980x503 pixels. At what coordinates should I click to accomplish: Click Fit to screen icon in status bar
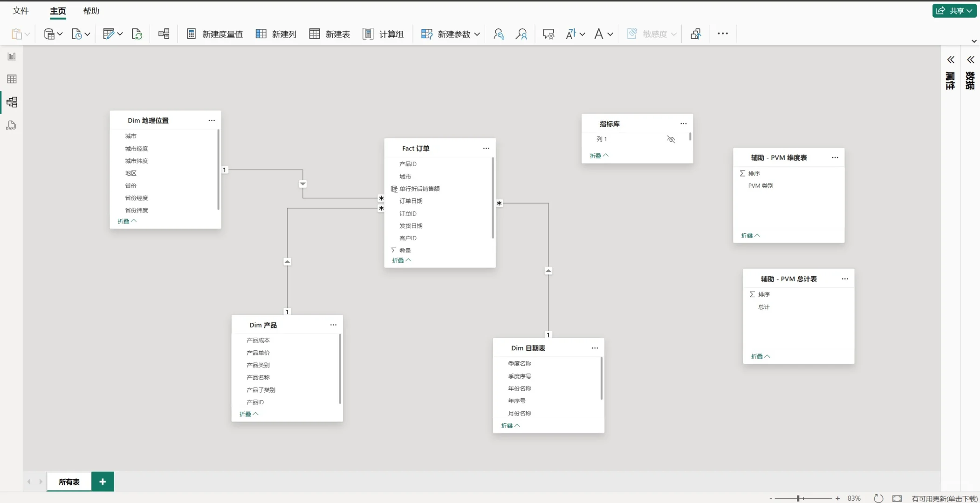897,498
